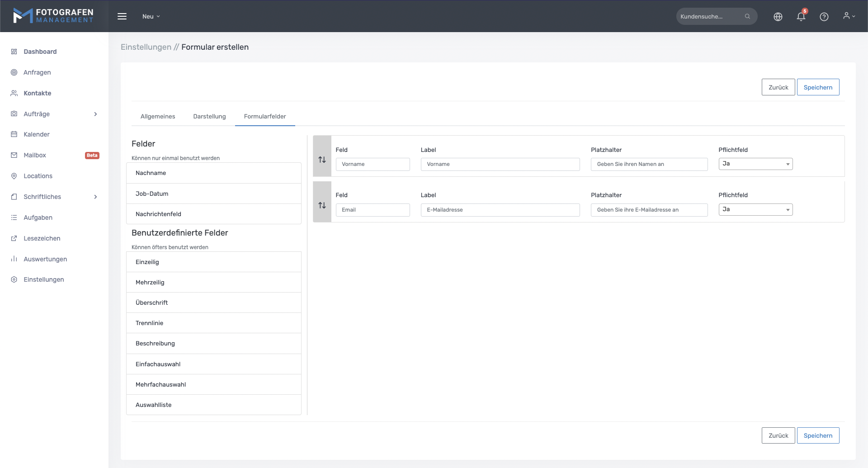Open the hamburger menu icon
The image size is (868, 468).
(x=122, y=16)
